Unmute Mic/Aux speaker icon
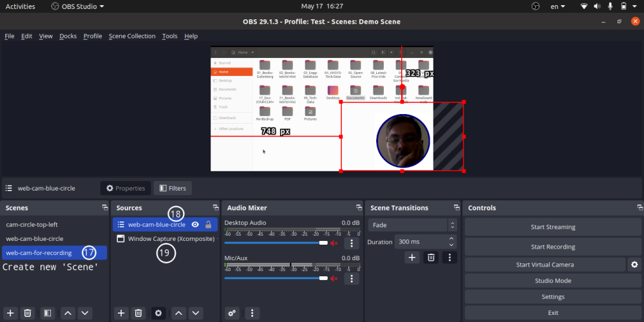The image size is (644, 322). coord(334,278)
